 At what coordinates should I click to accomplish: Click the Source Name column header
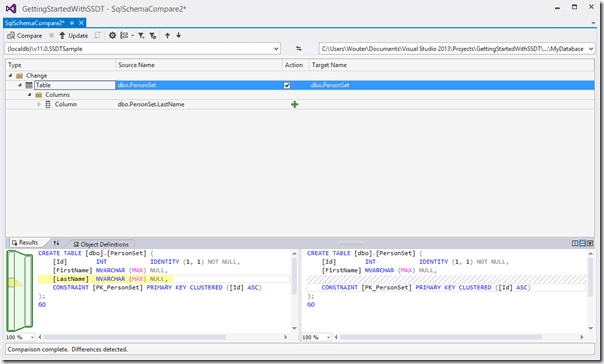click(x=199, y=65)
